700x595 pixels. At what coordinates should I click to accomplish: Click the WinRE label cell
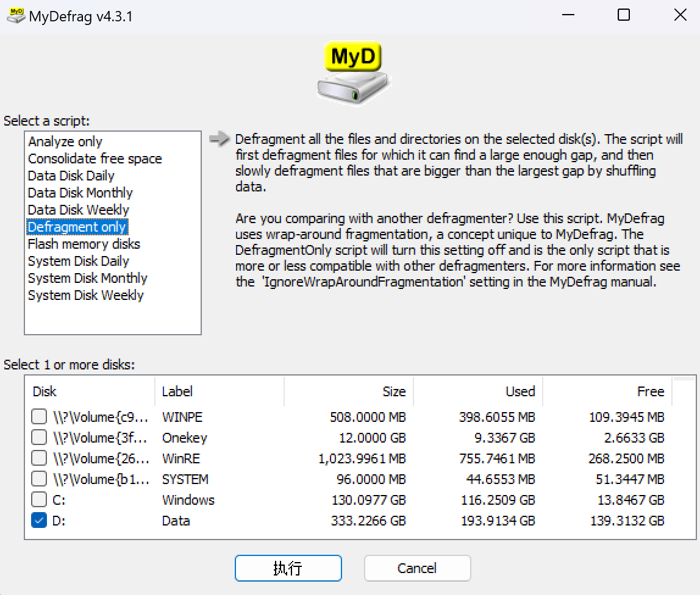181,458
